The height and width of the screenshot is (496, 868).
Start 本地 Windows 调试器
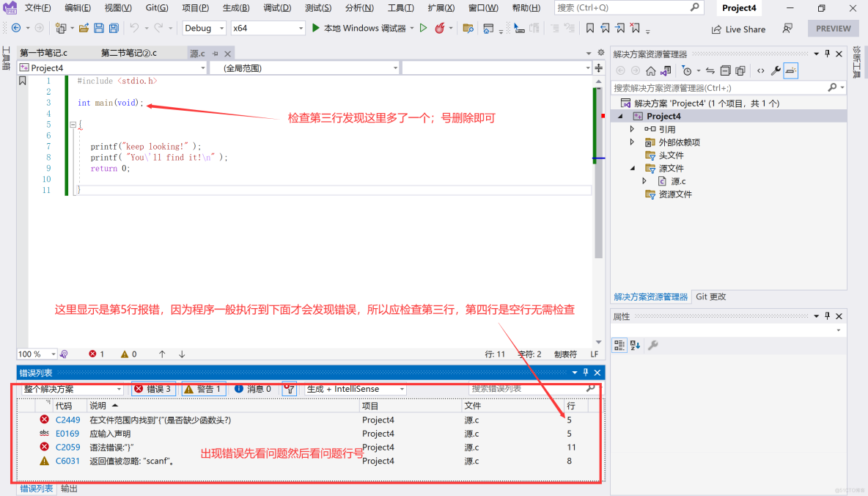(x=359, y=28)
